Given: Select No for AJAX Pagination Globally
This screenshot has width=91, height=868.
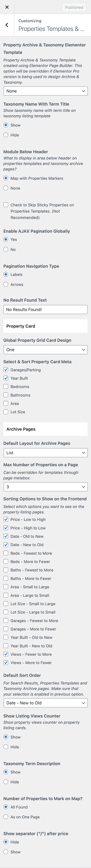Looking at the screenshot, I should (6, 250).
